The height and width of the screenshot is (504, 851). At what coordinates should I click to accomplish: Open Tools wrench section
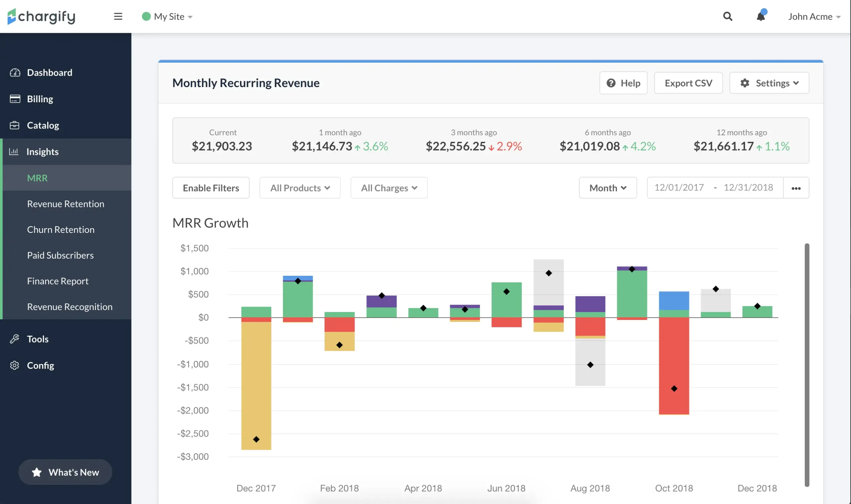pos(37,339)
